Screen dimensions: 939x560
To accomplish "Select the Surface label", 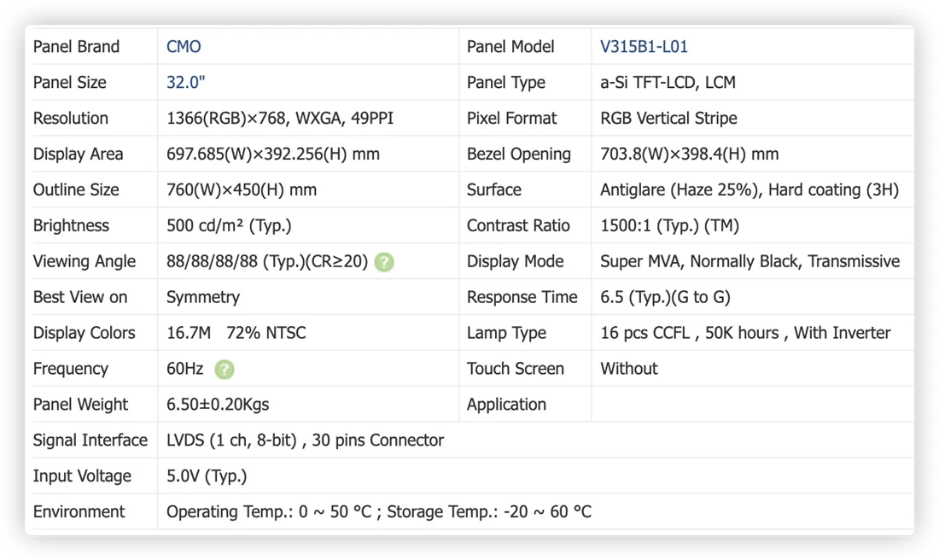I will point(494,190).
